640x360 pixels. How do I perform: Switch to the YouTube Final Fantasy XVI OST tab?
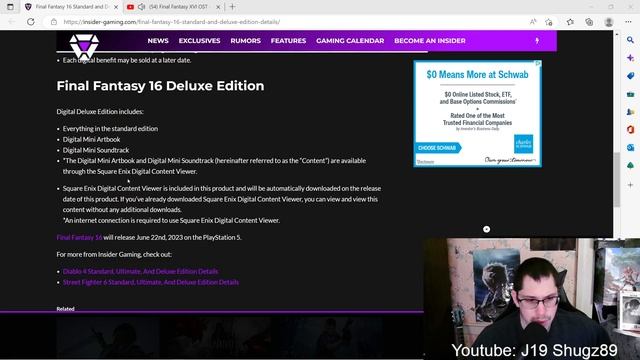tap(173, 7)
